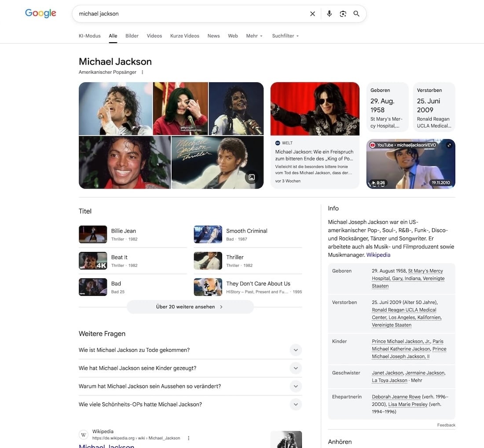Go to the News tab
The height and width of the screenshot is (448, 484).
tap(213, 36)
